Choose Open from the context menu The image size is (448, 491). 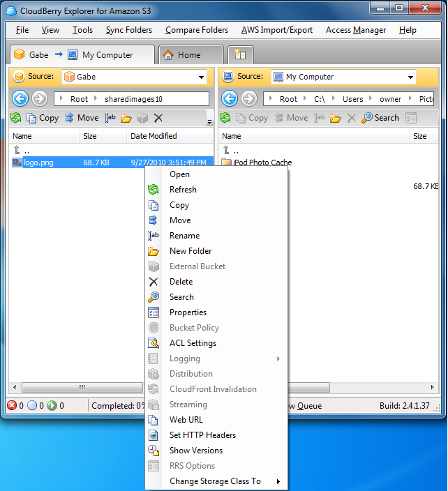tap(216, 174)
